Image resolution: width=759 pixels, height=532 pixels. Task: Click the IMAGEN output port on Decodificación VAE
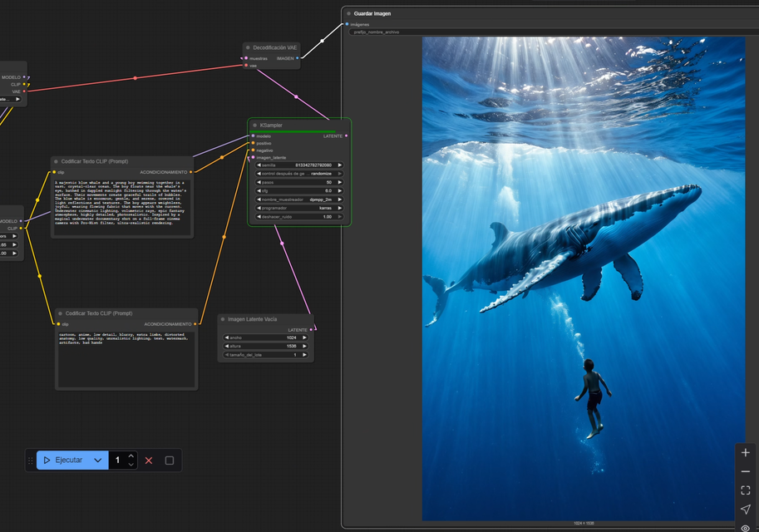(298, 58)
